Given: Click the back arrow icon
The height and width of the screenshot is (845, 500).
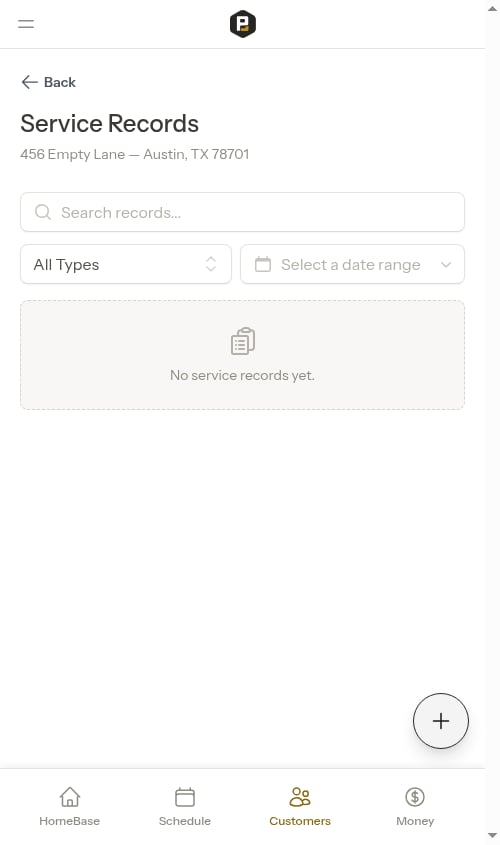Looking at the screenshot, I should 29,82.
